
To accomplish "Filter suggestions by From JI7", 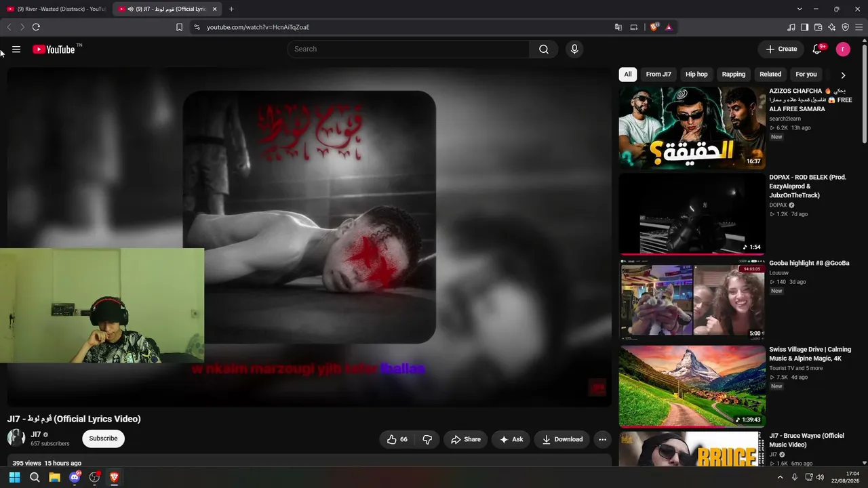I will point(658,75).
